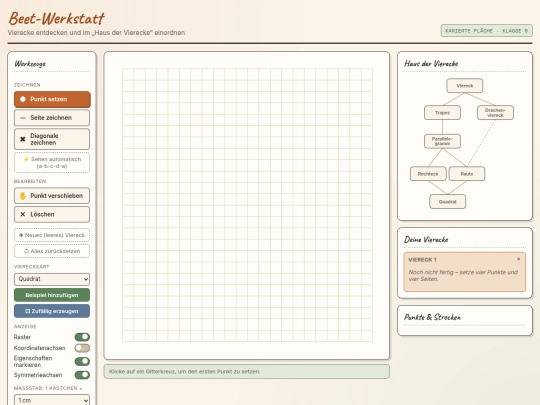The image size is (540, 405).
Task: Click the blue Zufällig erzeugen button
Action: [52, 311]
